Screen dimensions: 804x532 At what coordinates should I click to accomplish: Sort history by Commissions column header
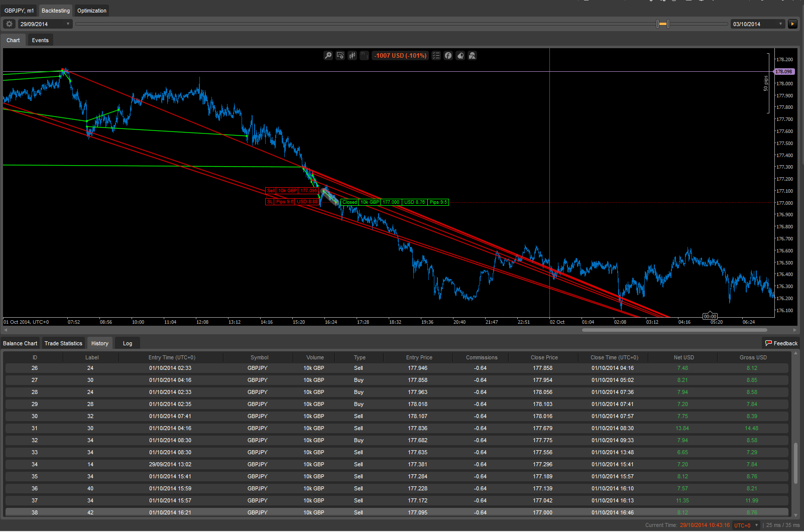point(482,357)
